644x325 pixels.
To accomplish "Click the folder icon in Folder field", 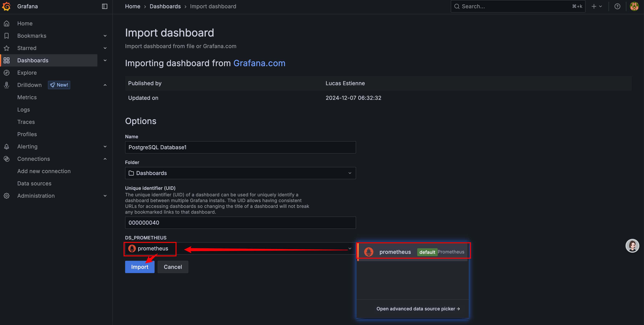I will tap(131, 173).
